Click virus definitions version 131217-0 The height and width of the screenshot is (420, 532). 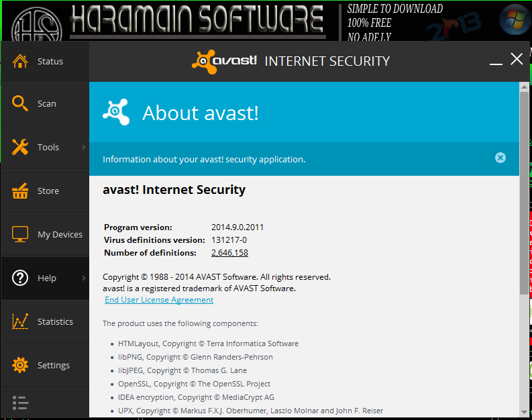pos(229,240)
